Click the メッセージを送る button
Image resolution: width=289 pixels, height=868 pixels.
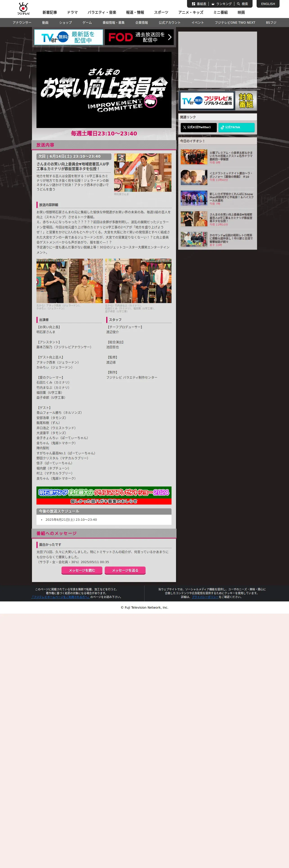pos(125,570)
